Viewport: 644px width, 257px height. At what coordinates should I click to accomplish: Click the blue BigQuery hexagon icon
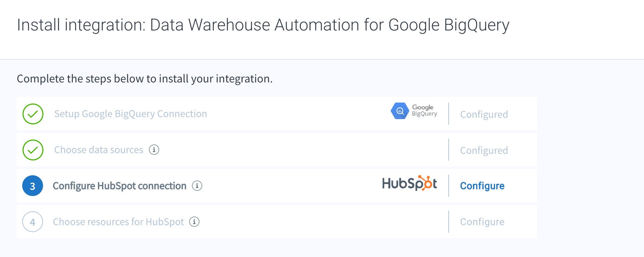400,111
